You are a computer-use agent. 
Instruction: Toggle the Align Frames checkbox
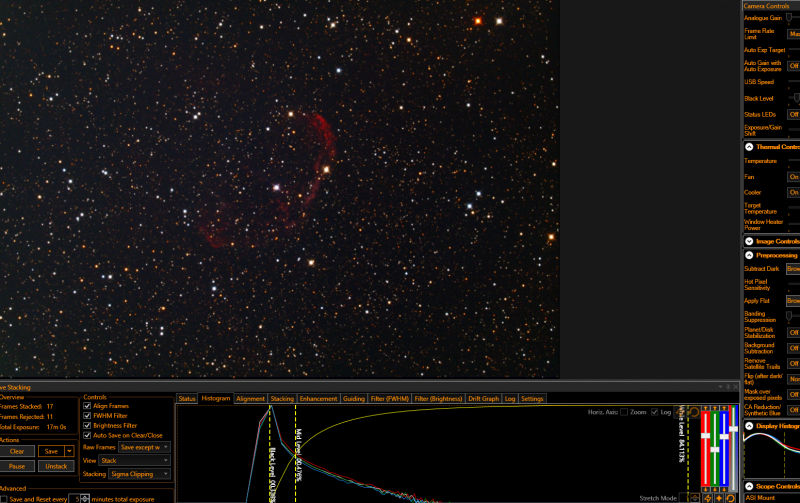87,406
